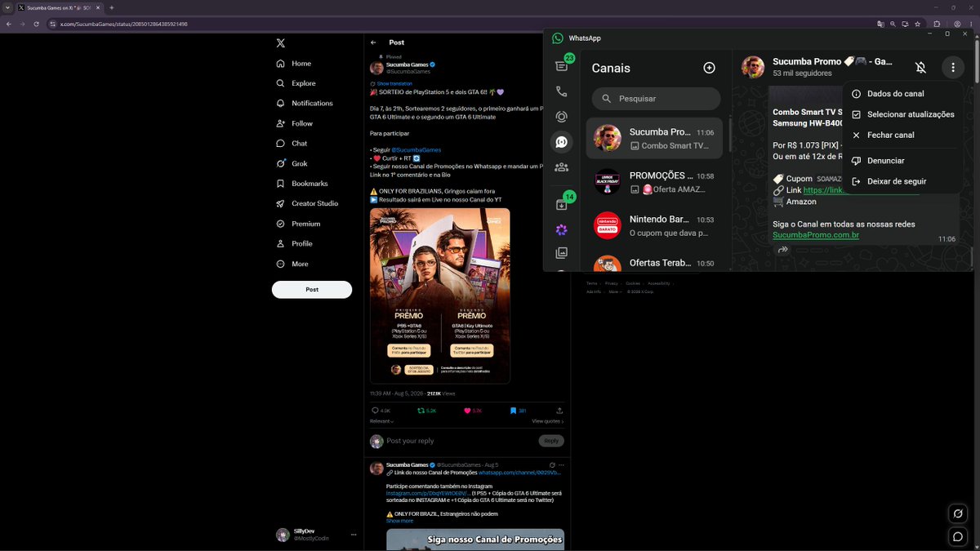Image resolution: width=980 pixels, height=551 pixels.
Task: Open View quotes link
Action: [548, 421]
